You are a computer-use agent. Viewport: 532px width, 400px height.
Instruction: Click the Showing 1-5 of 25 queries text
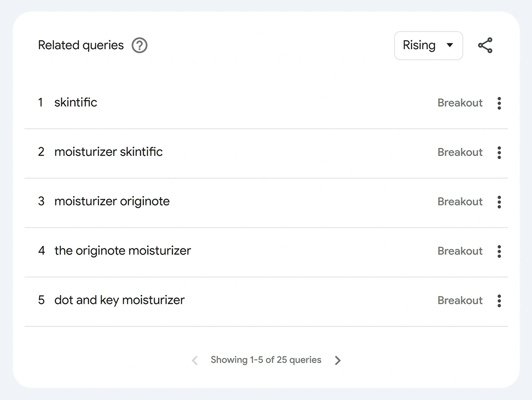[x=266, y=360]
